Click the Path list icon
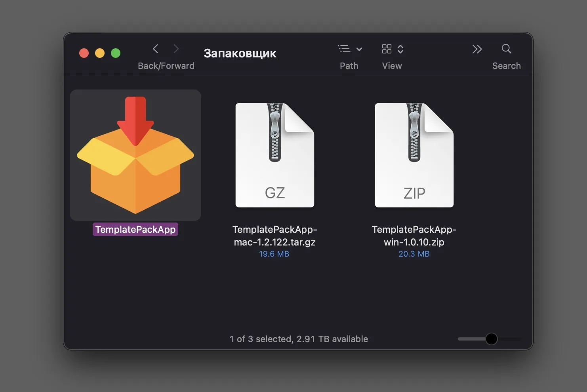This screenshot has height=392, width=587. click(x=344, y=49)
